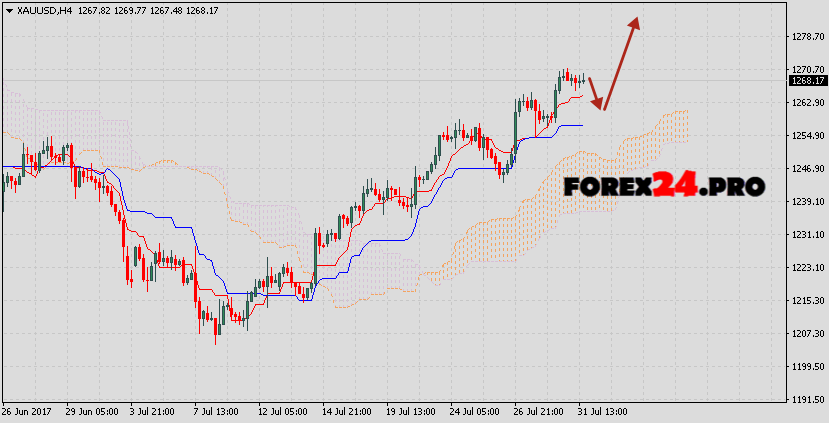The width and height of the screenshot is (829, 423).
Task: Select the large red upward forecast arrow
Action: (620, 60)
